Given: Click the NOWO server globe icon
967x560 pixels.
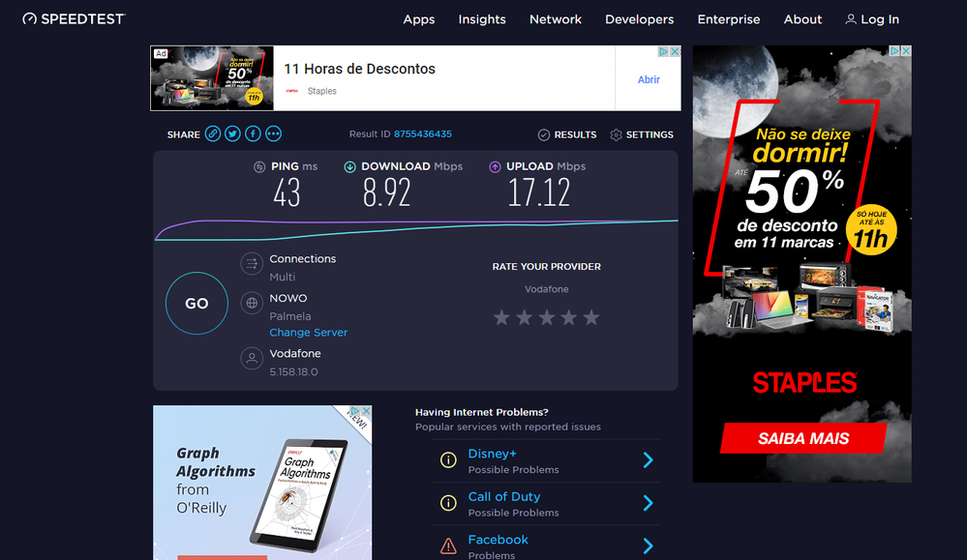Looking at the screenshot, I should coord(252,304).
